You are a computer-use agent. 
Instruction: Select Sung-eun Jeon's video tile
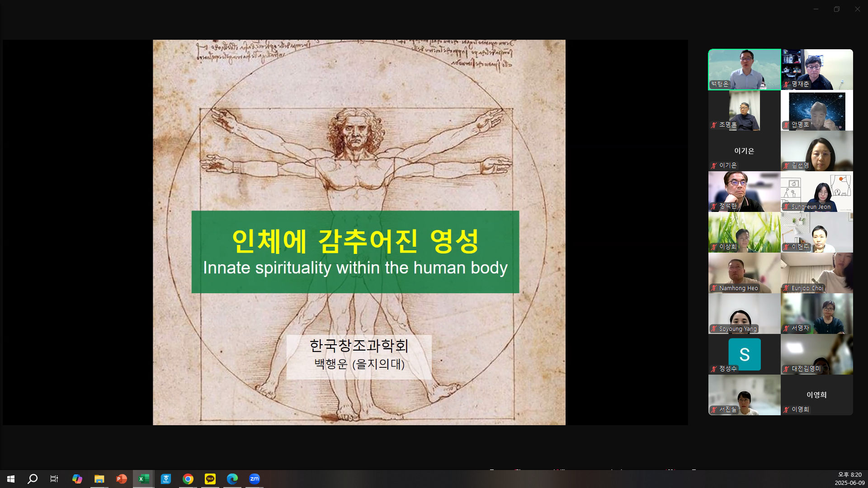(816, 192)
